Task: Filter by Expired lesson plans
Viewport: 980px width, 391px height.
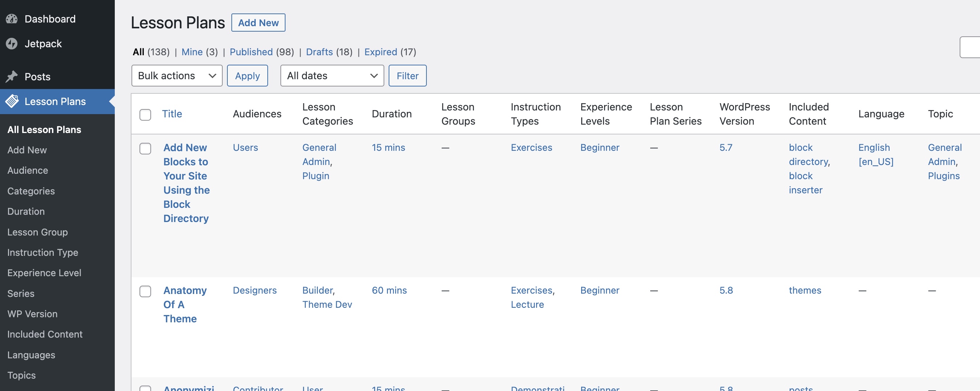Action: click(381, 52)
